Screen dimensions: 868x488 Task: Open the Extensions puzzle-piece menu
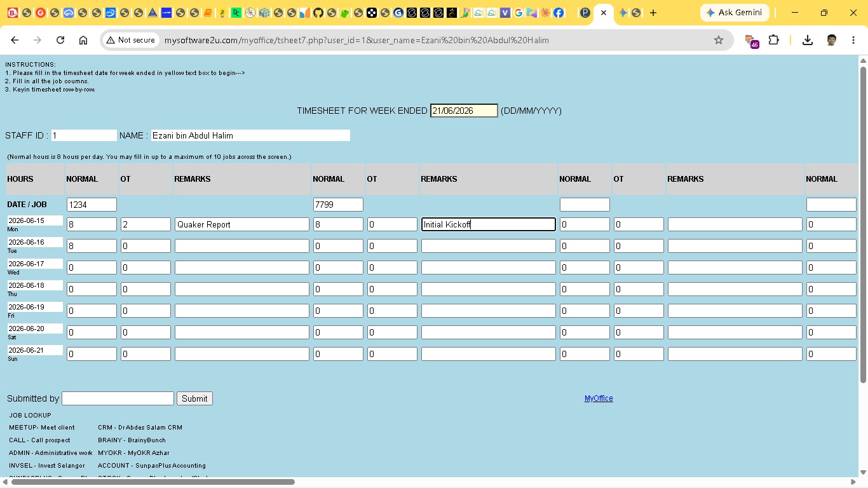point(773,40)
